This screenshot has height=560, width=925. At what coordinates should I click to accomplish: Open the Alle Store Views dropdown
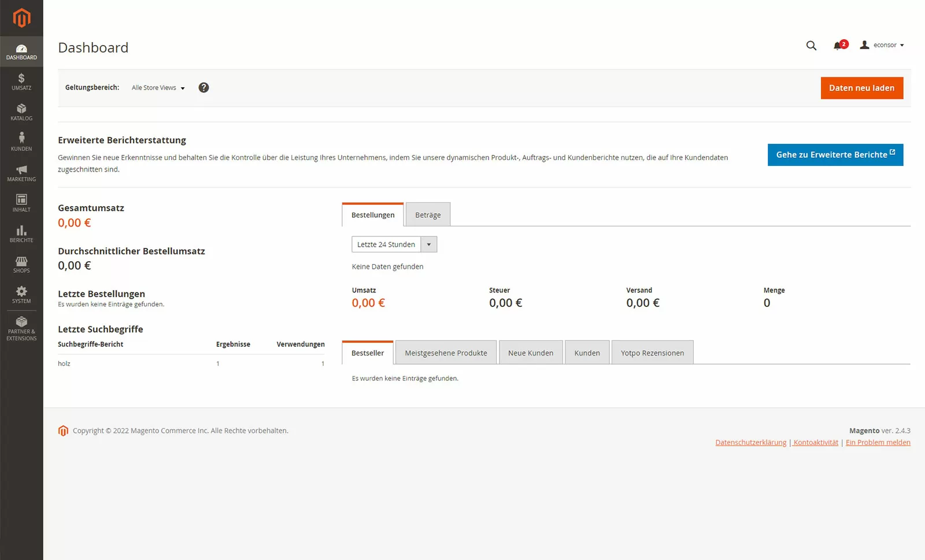157,87
